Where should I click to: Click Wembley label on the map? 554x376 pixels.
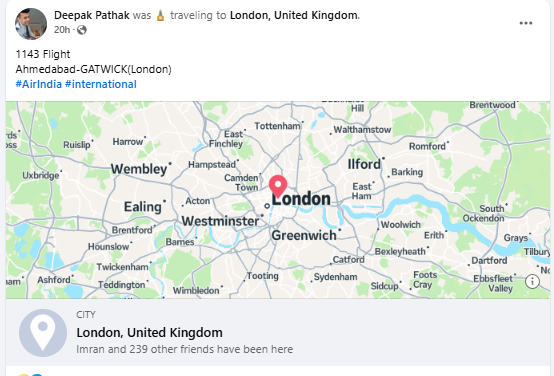(x=139, y=169)
